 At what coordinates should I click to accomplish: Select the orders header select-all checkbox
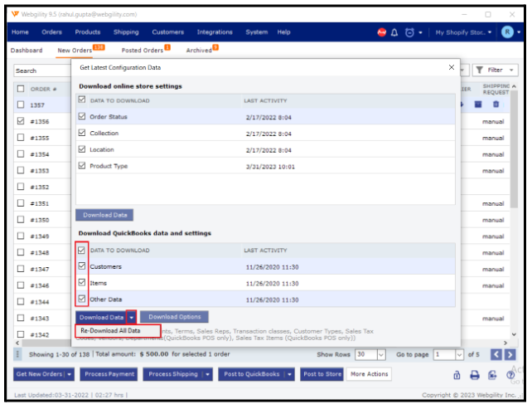tap(21, 89)
